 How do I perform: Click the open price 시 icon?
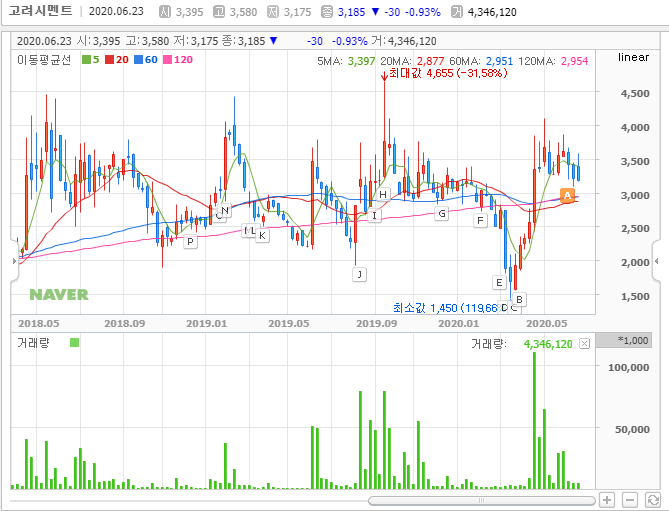165,12
